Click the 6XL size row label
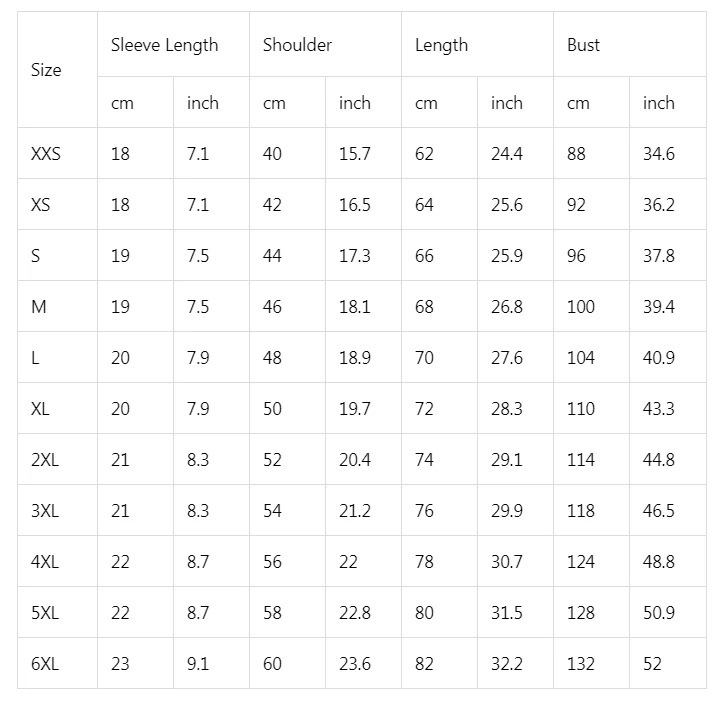The width and height of the screenshot is (715, 702). (45, 664)
